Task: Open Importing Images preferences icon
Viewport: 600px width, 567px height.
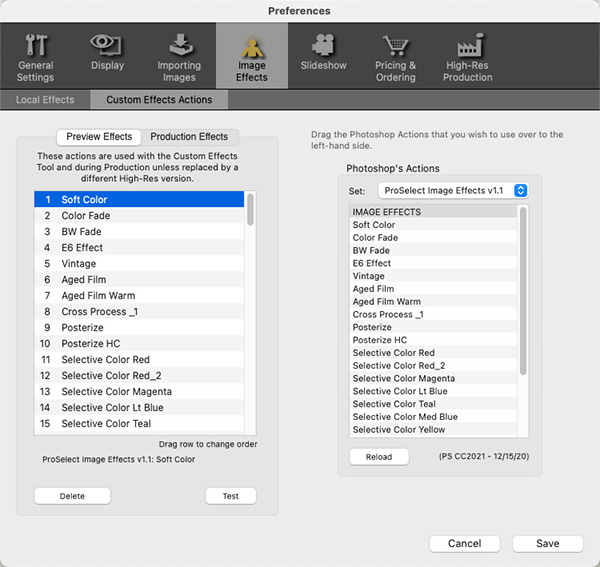Action: [180, 46]
